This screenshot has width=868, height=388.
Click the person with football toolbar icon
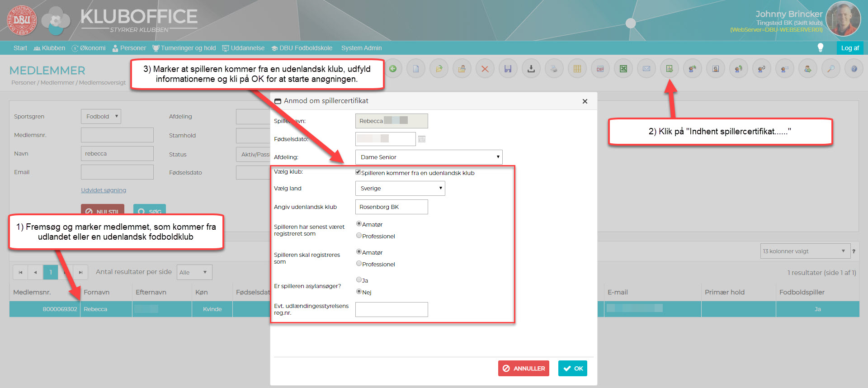[762, 69]
